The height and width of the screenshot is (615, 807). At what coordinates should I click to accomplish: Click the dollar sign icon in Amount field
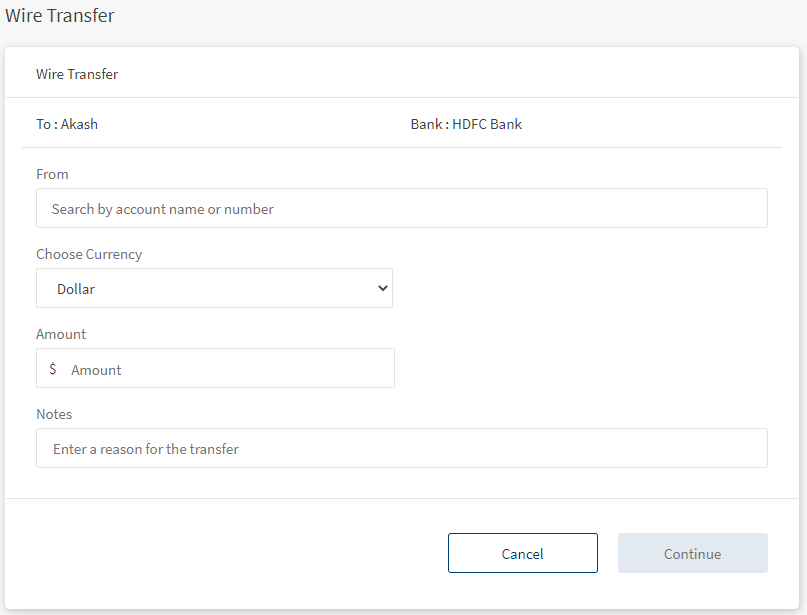pos(52,368)
